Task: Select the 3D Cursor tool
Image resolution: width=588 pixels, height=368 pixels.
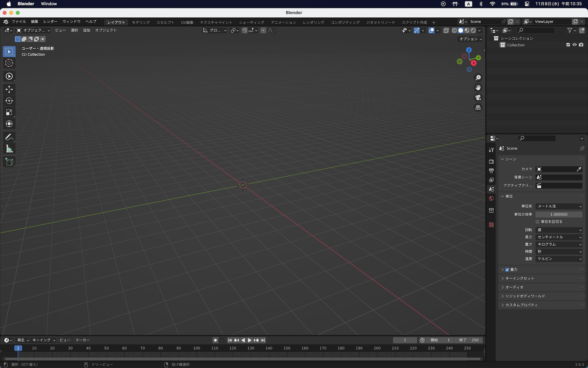Action: pyautogui.click(x=9, y=63)
